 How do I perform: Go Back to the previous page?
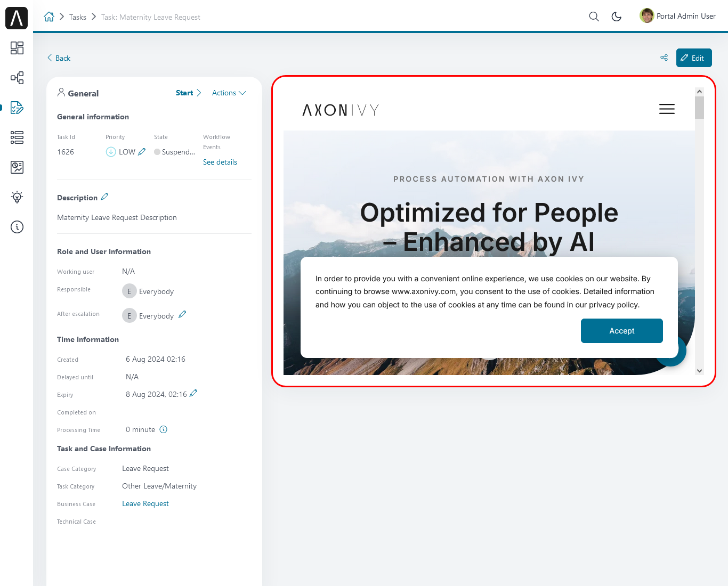click(x=59, y=58)
